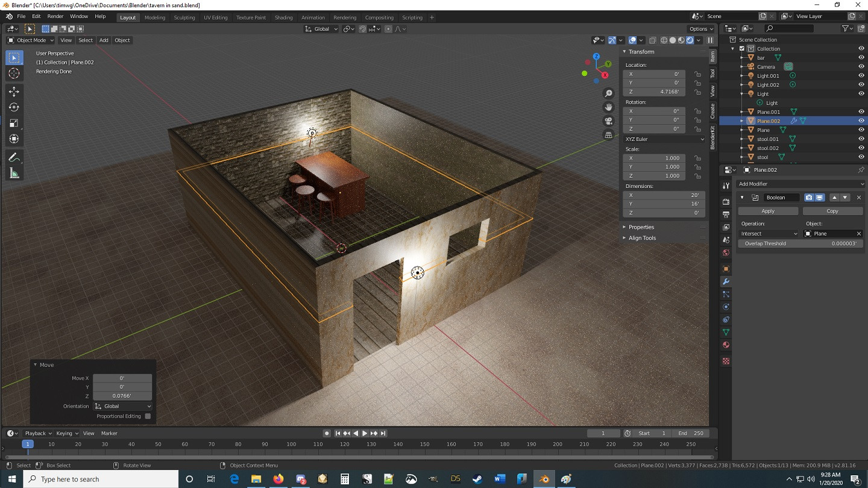Open the XYZ Euler rotation mode dropdown
Screen dimensions: 868x488
(664, 139)
